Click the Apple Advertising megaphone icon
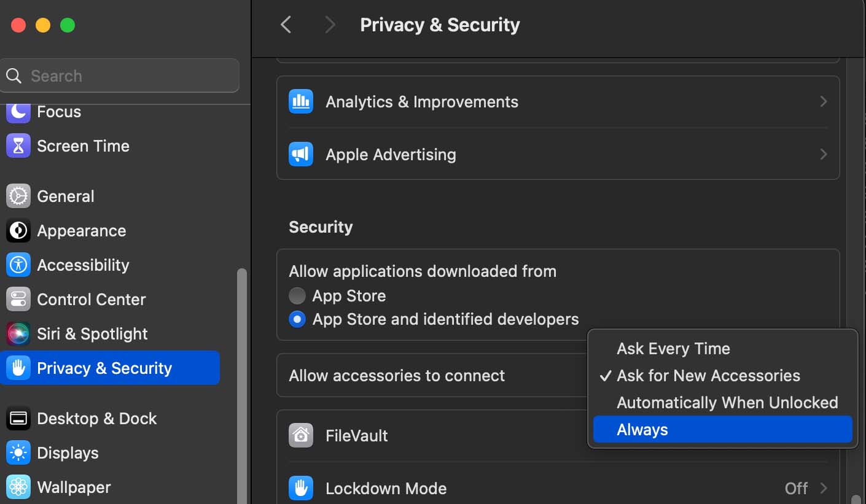 301,154
